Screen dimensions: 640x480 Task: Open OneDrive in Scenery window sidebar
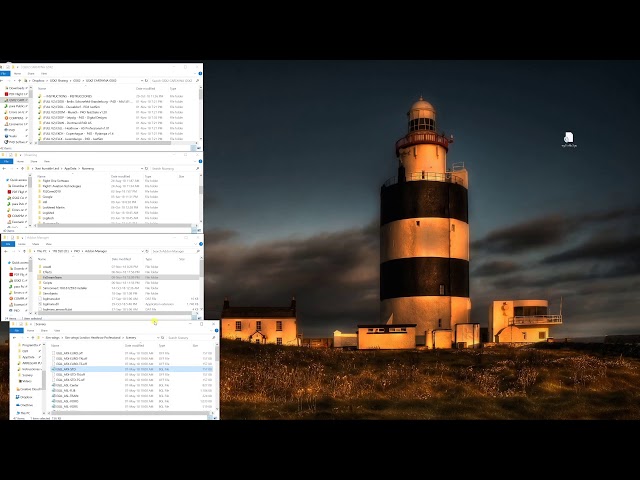(24, 405)
